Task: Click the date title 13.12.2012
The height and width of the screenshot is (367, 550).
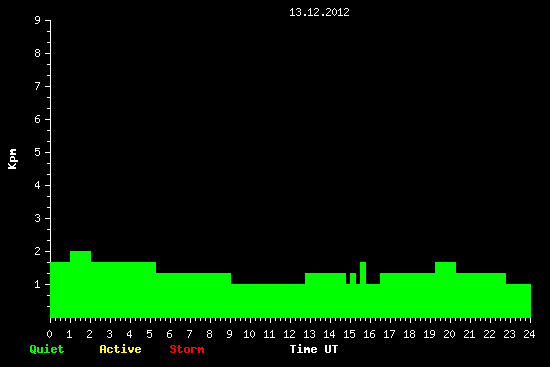Action: coord(319,12)
